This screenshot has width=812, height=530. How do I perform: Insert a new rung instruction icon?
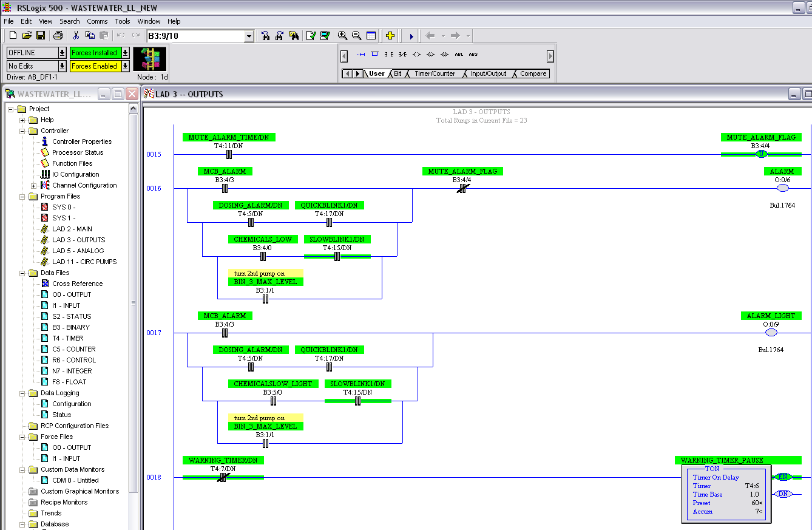tap(361, 55)
